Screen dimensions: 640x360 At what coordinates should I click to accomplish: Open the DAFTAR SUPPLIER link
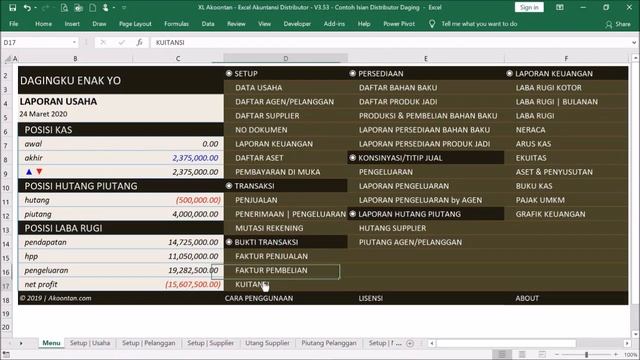point(267,116)
